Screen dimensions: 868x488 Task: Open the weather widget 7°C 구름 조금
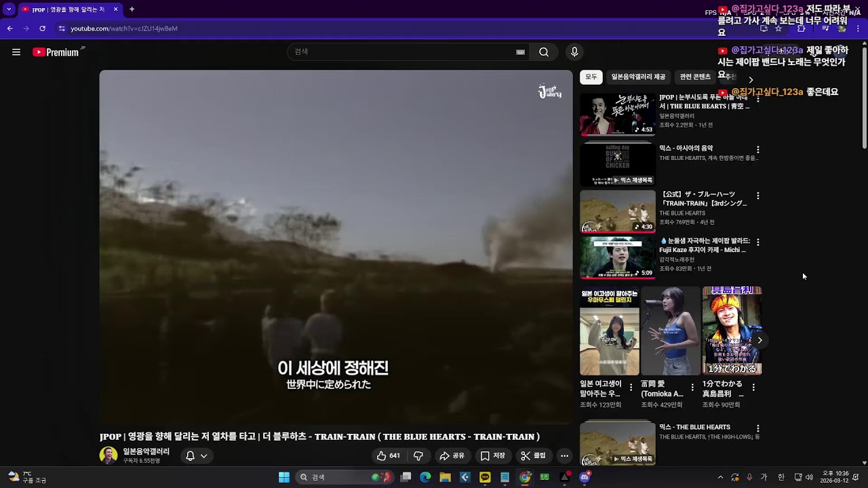point(26,477)
